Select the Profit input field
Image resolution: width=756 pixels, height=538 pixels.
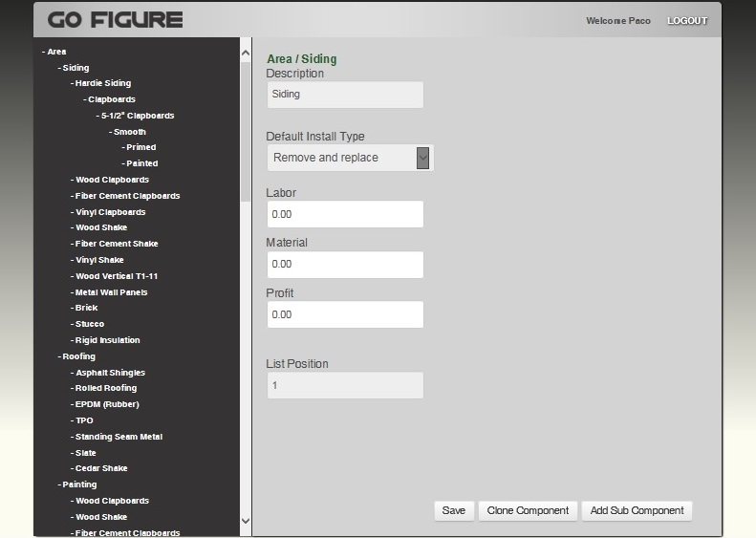(344, 314)
